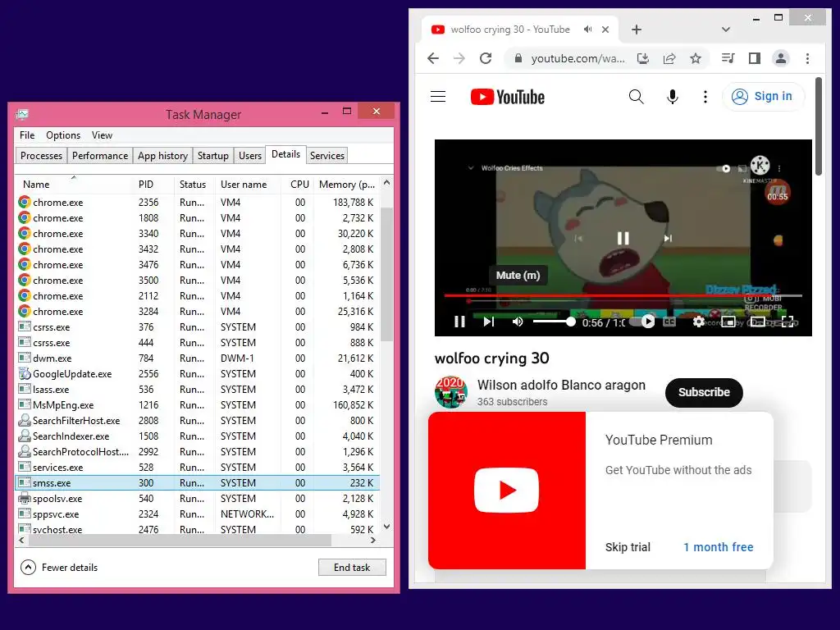Open Chrome tab search chevron
840x630 pixels.
[726, 30]
